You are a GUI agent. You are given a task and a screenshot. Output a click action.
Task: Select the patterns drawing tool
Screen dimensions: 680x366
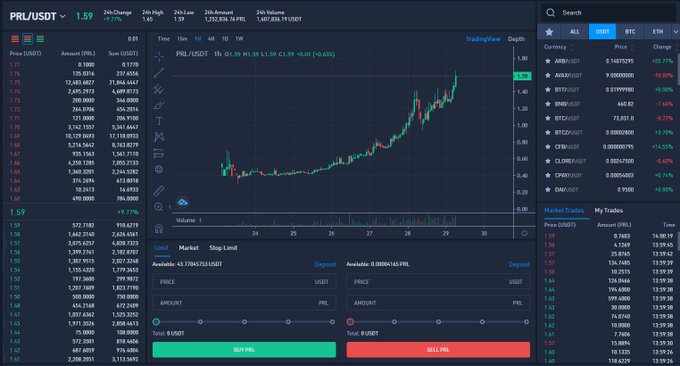click(159, 137)
